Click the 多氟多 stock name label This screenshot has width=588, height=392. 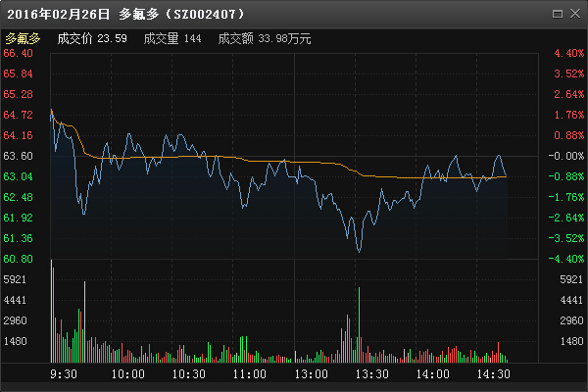[x=23, y=39]
